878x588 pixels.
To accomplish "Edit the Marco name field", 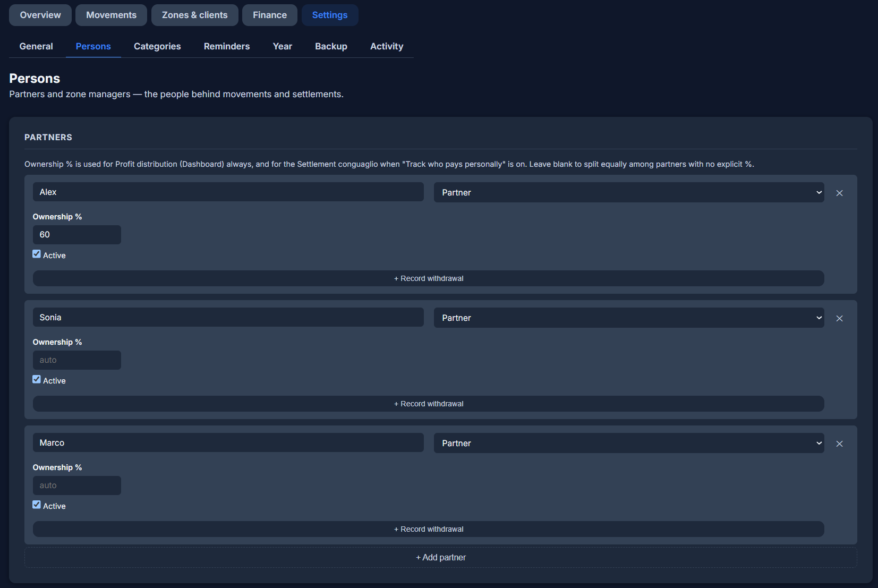I will pyautogui.click(x=228, y=442).
